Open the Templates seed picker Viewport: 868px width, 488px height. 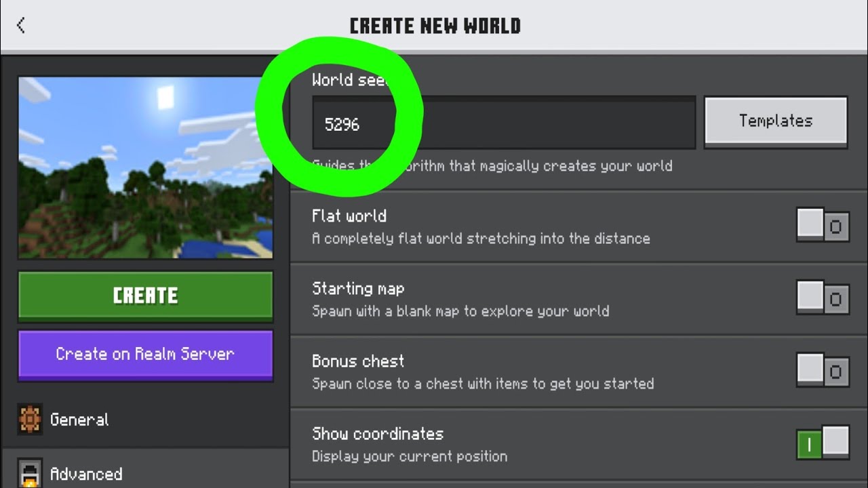(x=776, y=121)
